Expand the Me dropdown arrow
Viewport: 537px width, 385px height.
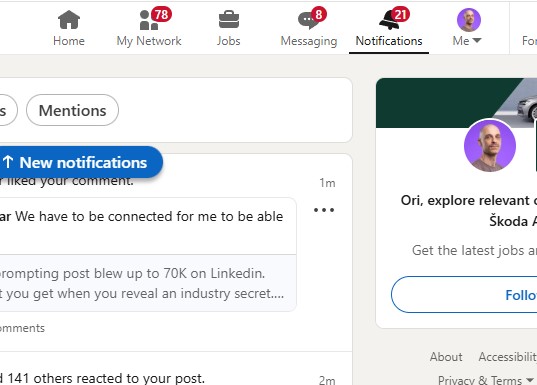(477, 40)
